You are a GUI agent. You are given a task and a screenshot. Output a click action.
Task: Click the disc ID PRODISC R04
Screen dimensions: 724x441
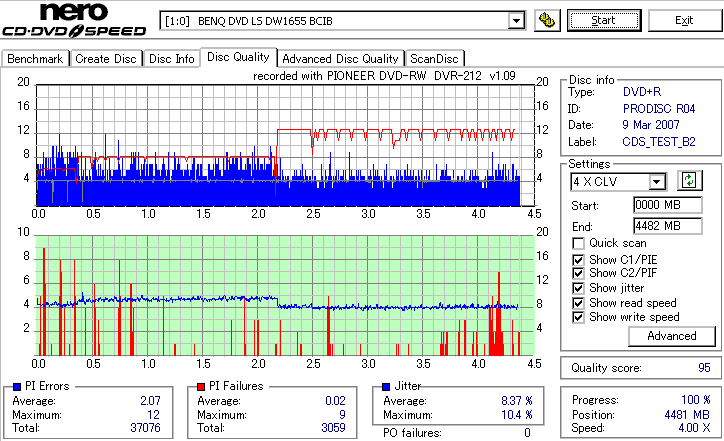click(659, 109)
